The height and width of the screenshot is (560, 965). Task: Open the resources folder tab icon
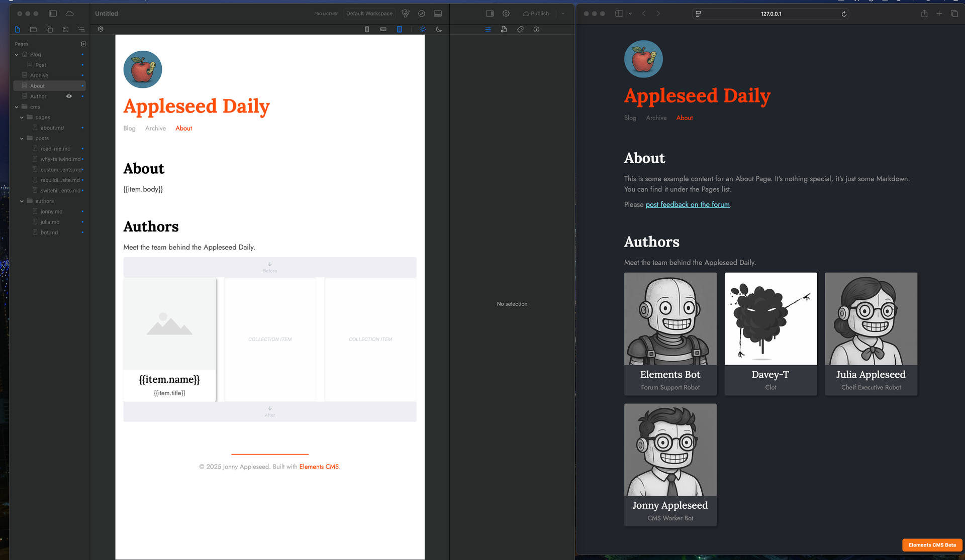click(33, 30)
